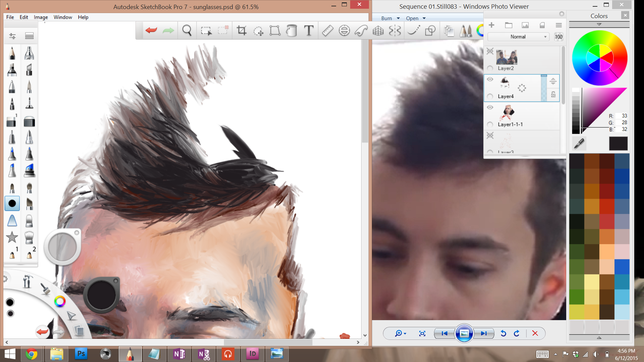Select the bright blue palette swatch

pos(622,267)
